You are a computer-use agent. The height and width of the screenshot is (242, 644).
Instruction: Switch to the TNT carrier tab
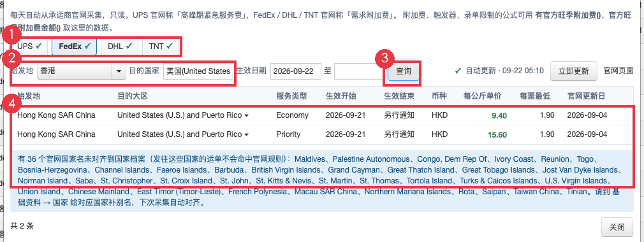(x=161, y=46)
